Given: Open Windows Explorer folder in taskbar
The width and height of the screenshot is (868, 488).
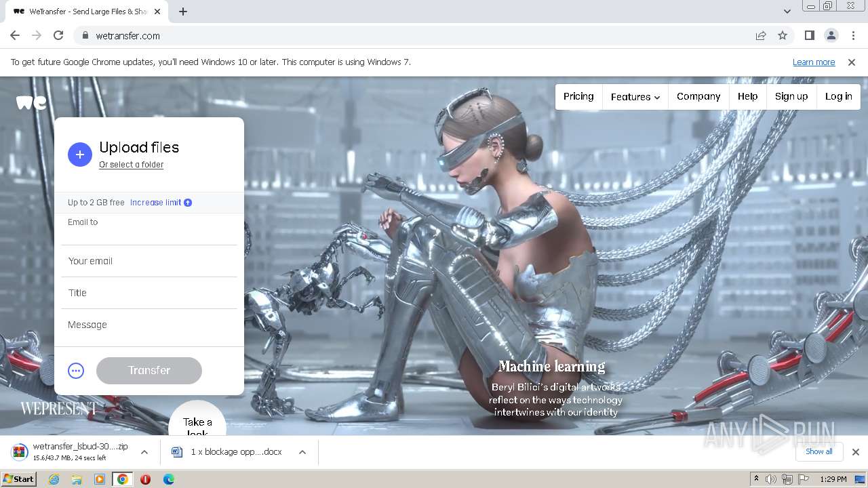Looking at the screenshot, I should pyautogui.click(x=77, y=479).
